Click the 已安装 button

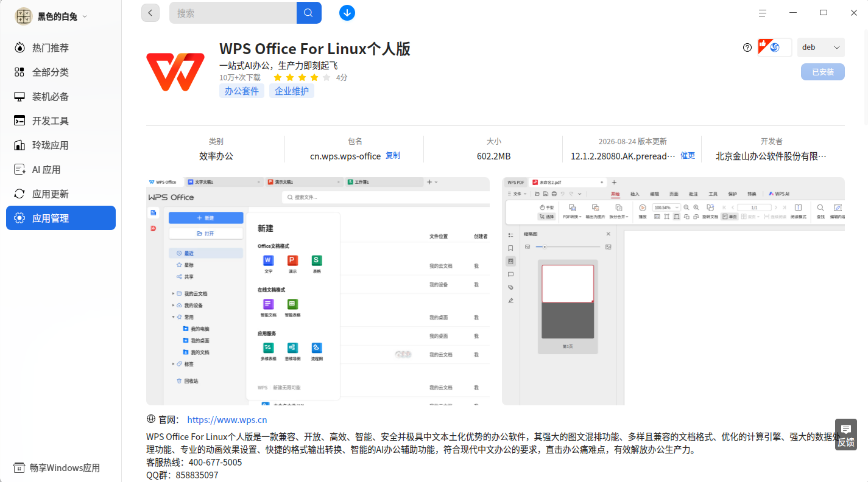(823, 72)
